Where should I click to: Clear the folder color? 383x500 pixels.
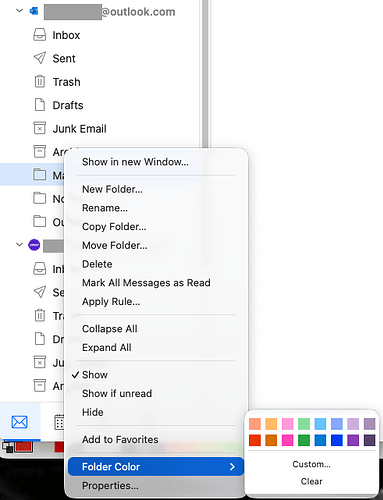tap(312, 481)
